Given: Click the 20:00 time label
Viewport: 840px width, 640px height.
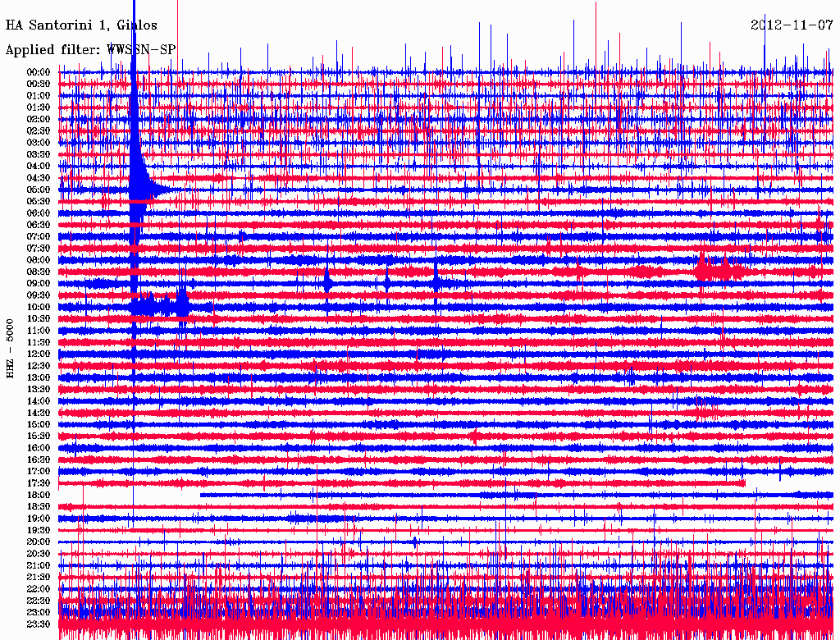Looking at the screenshot, I should pos(39,542).
